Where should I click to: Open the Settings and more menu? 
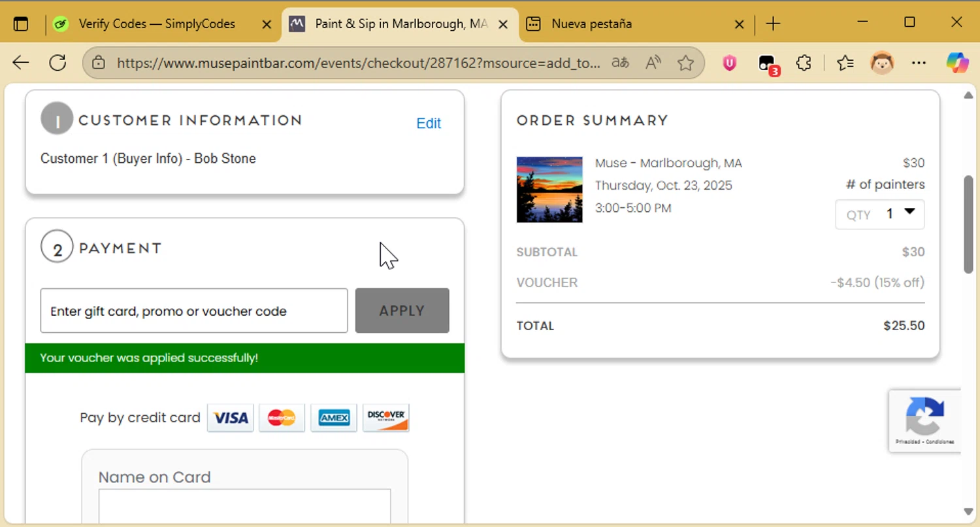[919, 63]
